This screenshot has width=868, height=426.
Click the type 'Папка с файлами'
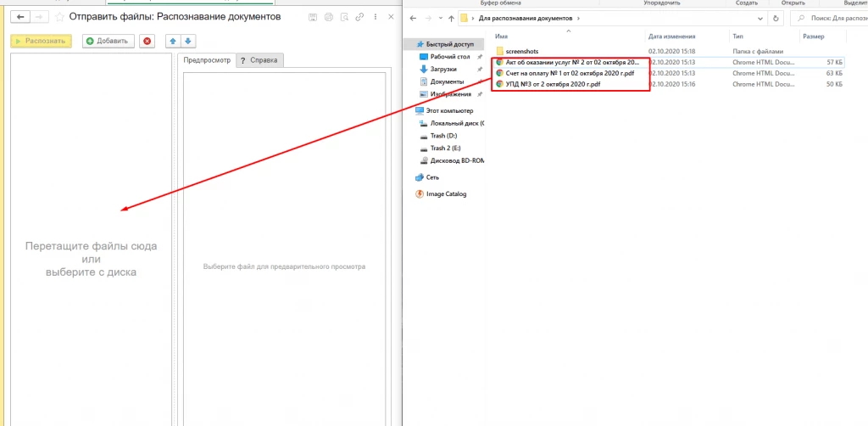click(759, 51)
